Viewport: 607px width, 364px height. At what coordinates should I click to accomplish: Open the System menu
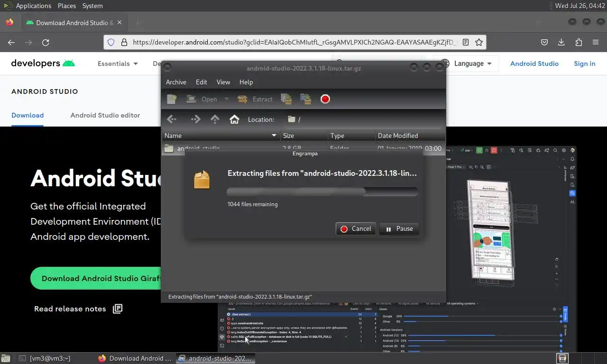[x=92, y=6]
